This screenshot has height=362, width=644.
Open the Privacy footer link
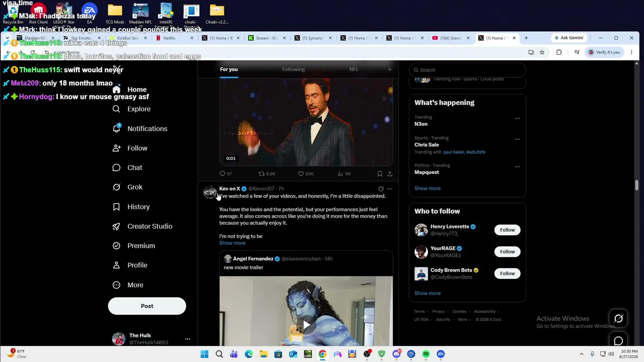439,312
